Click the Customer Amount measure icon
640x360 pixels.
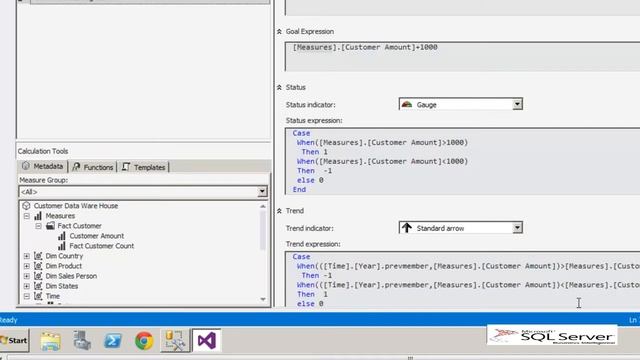[x=62, y=236]
